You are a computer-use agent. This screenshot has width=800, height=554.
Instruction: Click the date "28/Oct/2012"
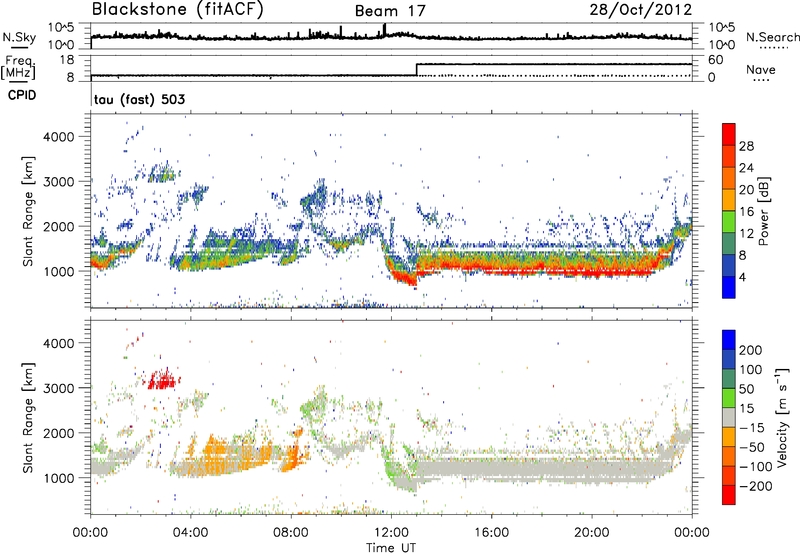pyautogui.click(x=641, y=10)
